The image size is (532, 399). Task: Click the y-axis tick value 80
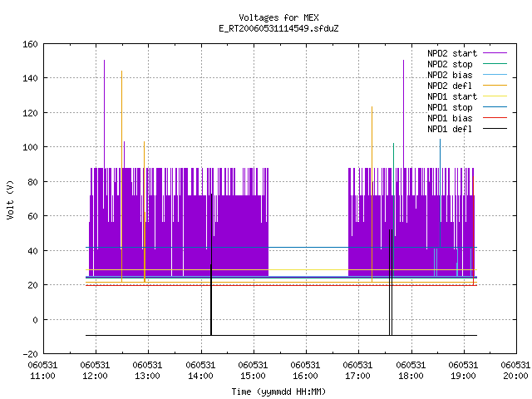click(x=32, y=182)
